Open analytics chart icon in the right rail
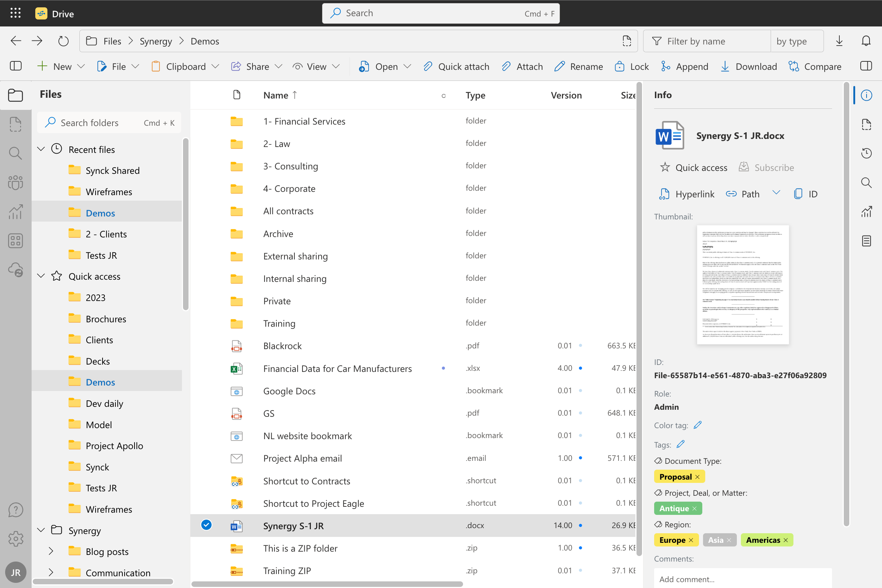 tap(866, 212)
